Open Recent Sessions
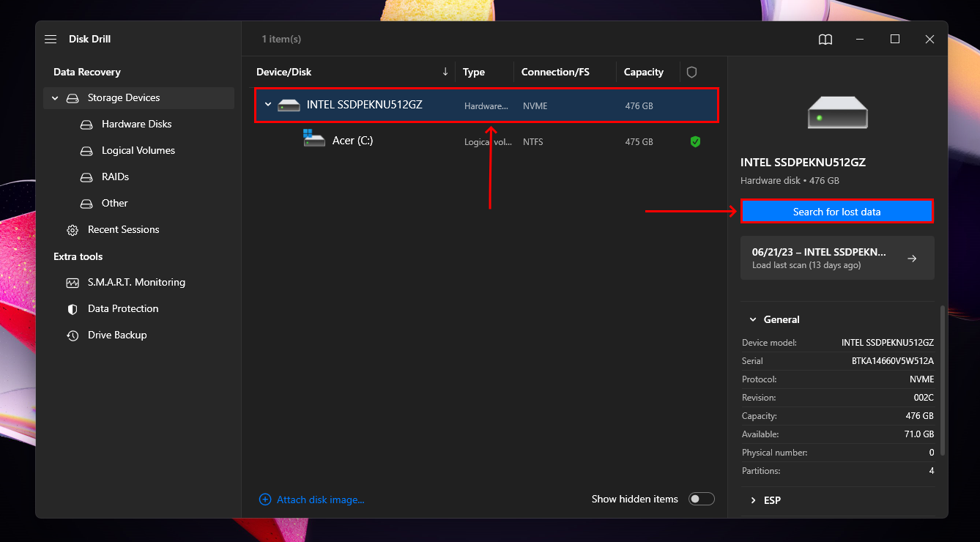Viewport: 980px width, 542px height. tap(123, 229)
